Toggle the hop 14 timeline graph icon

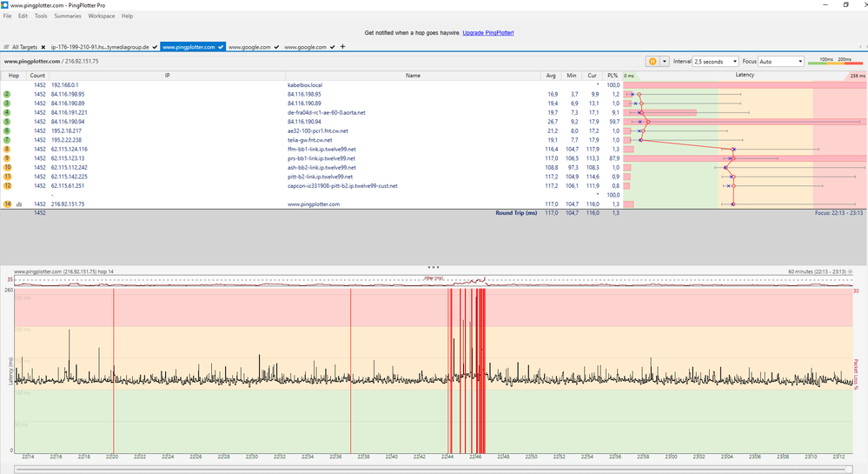[x=19, y=204]
